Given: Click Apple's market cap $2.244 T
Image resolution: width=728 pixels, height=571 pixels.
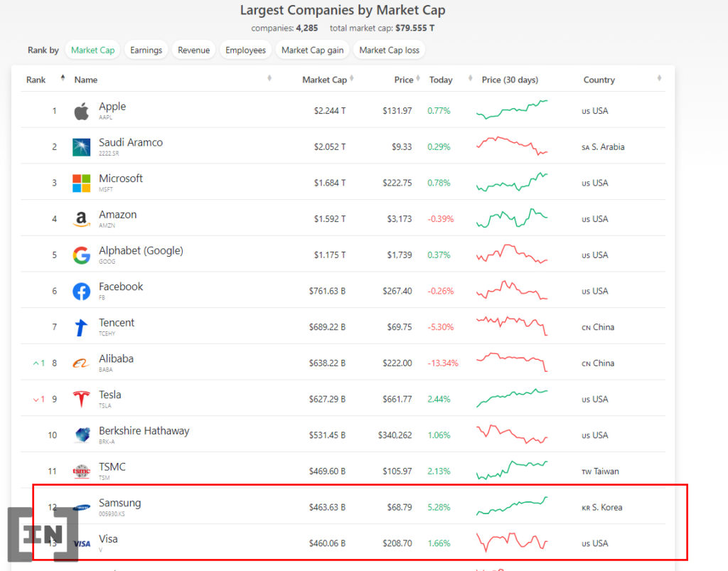Looking at the screenshot, I should click(330, 111).
